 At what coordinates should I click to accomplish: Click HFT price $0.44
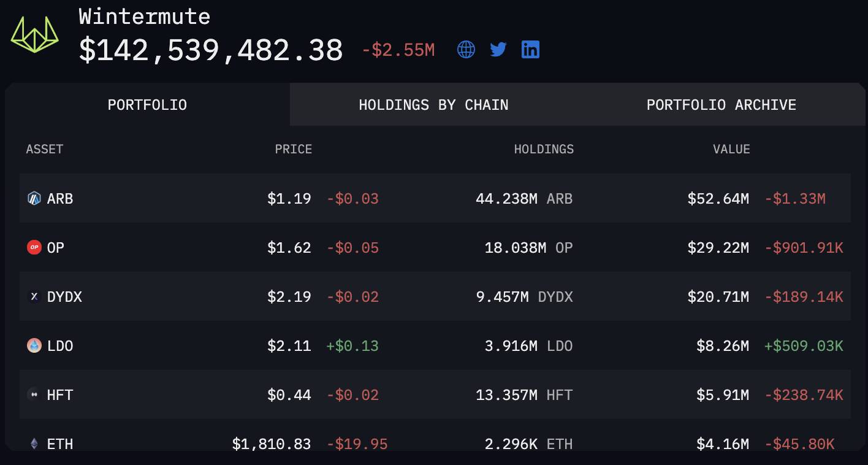point(289,395)
